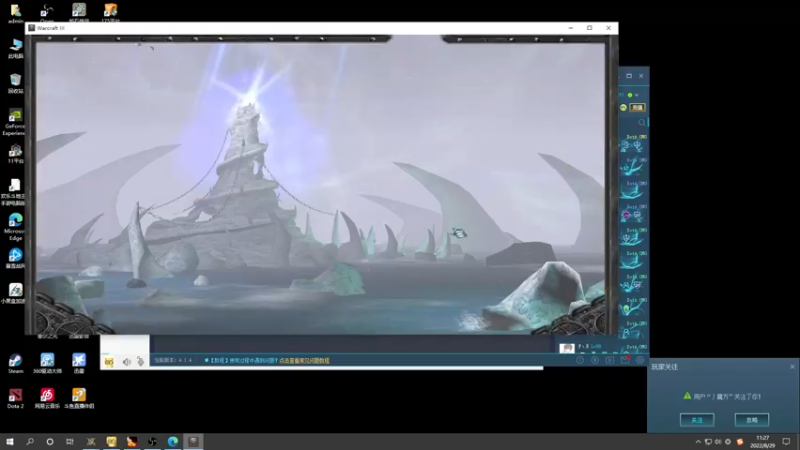The image size is (800, 450).
Task: Open the GeForce Experience desktop shortcut
Action: coord(14,122)
